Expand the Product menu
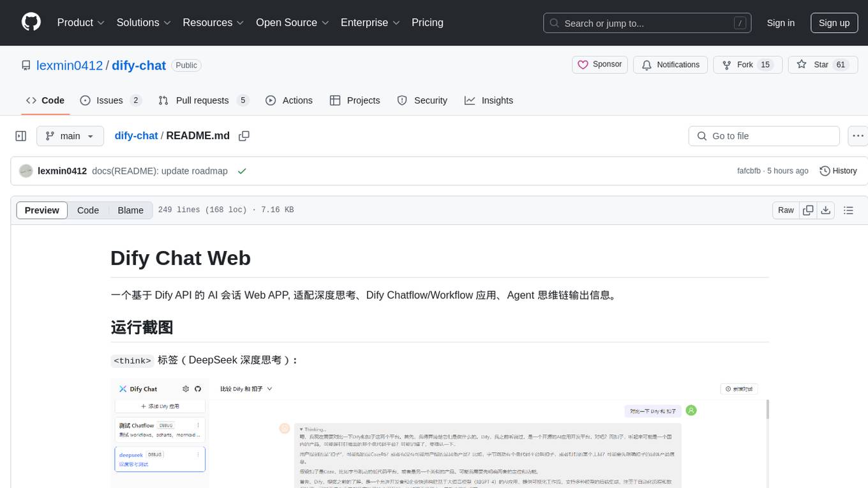868x488 pixels. pyautogui.click(x=81, y=22)
